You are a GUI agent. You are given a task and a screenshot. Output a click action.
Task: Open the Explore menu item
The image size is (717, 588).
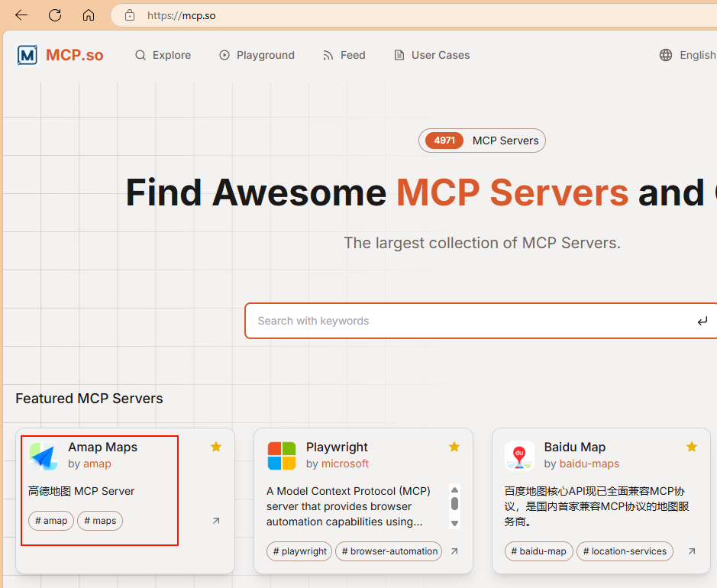163,55
